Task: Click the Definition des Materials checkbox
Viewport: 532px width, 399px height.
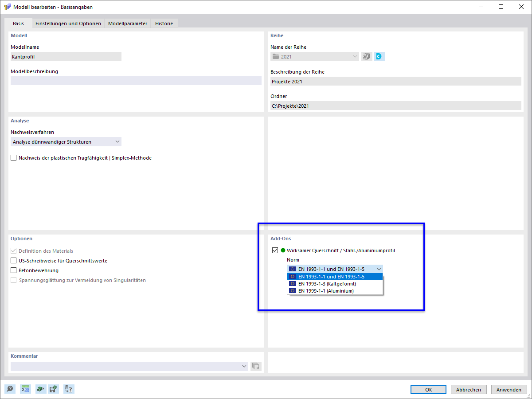Action: tap(14, 251)
